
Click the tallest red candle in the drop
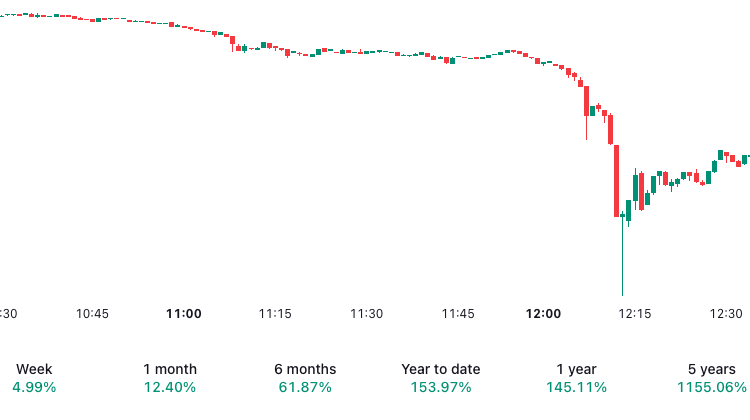[x=617, y=181]
